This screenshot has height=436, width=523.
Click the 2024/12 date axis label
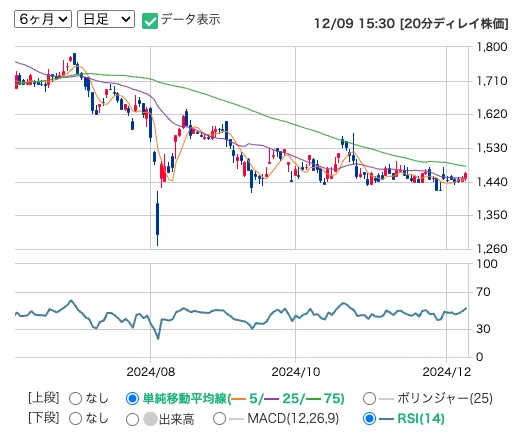tap(447, 372)
